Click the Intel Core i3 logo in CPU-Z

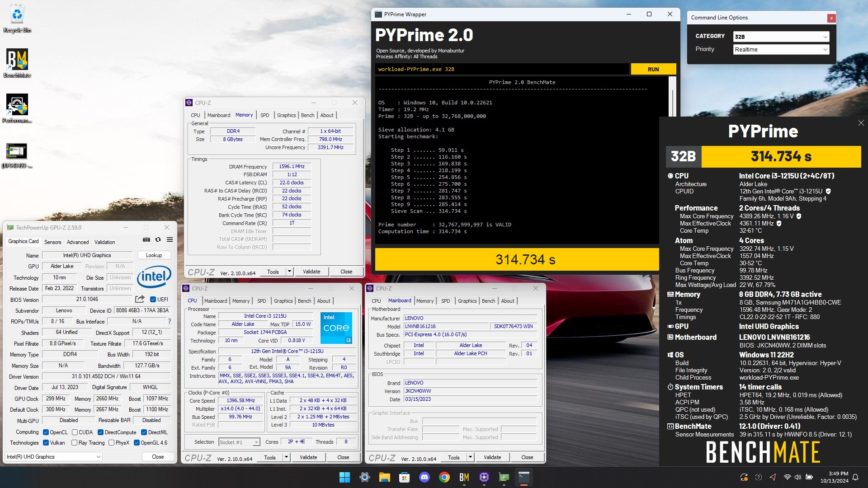click(x=336, y=328)
